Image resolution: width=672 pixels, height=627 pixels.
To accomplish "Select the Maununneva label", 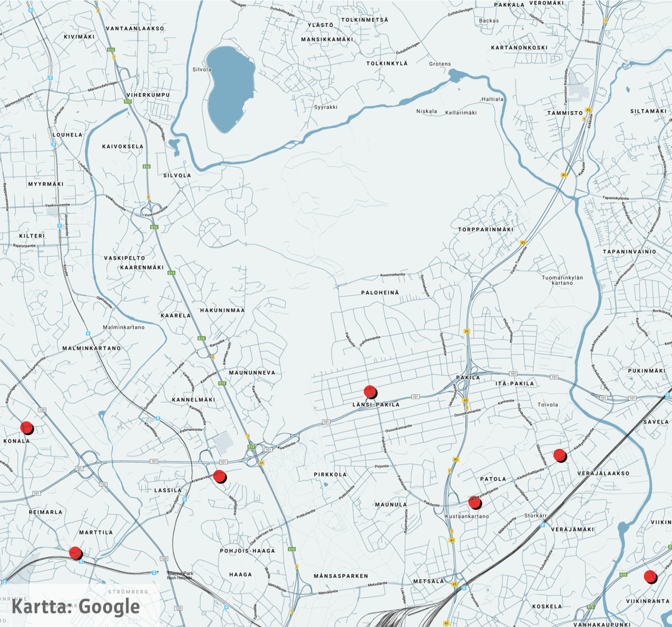I will point(252,373).
